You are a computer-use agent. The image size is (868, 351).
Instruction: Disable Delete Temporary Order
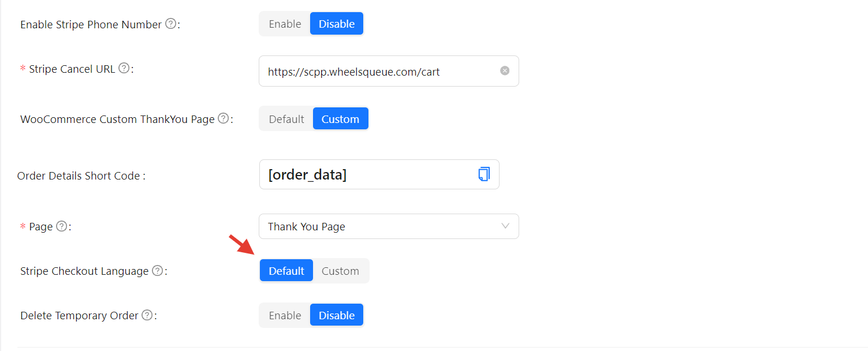pyautogui.click(x=337, y=316)
